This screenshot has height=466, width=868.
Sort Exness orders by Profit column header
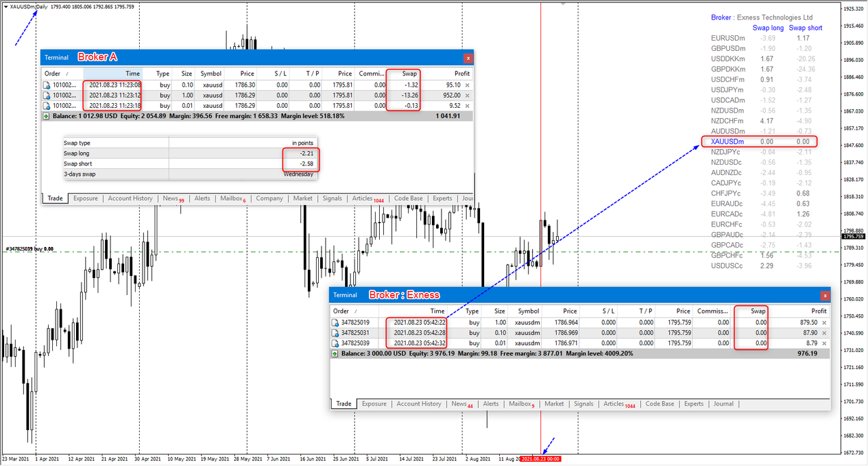click(800, 311)
